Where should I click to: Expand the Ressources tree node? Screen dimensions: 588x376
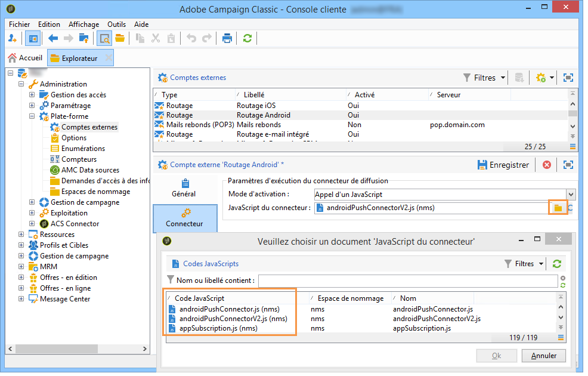point(21,235)
